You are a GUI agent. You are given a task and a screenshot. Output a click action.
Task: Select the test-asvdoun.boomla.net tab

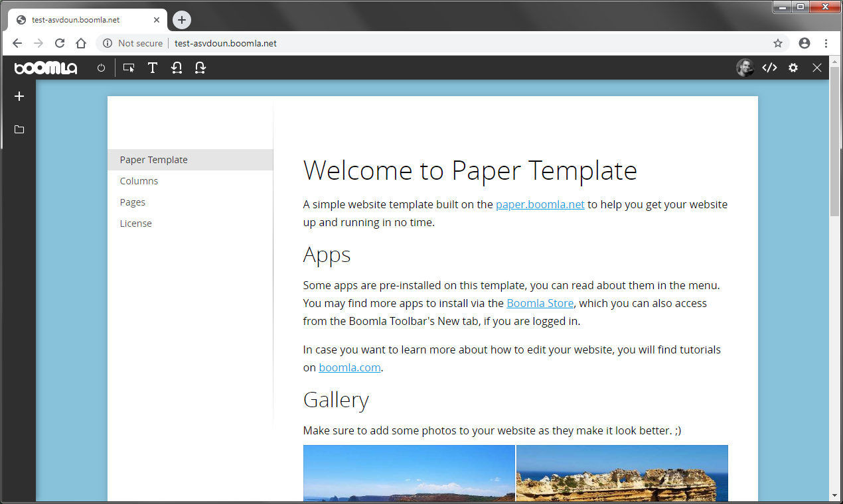click(x=86, y=20)
